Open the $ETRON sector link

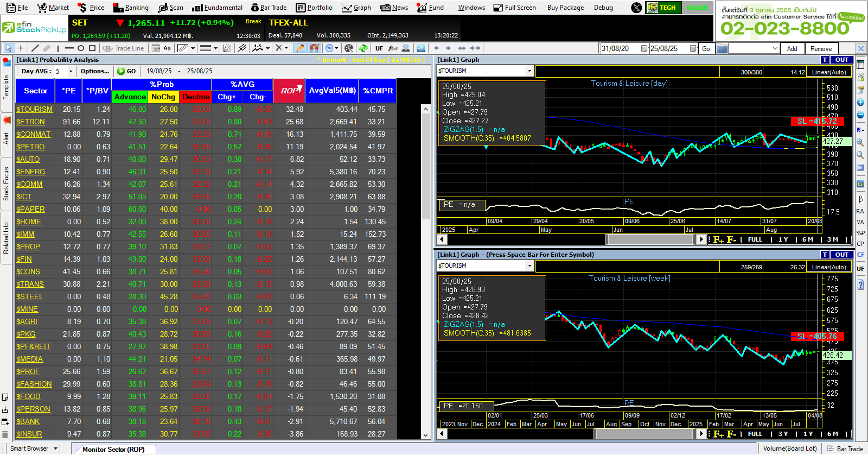tap(30, 122)
